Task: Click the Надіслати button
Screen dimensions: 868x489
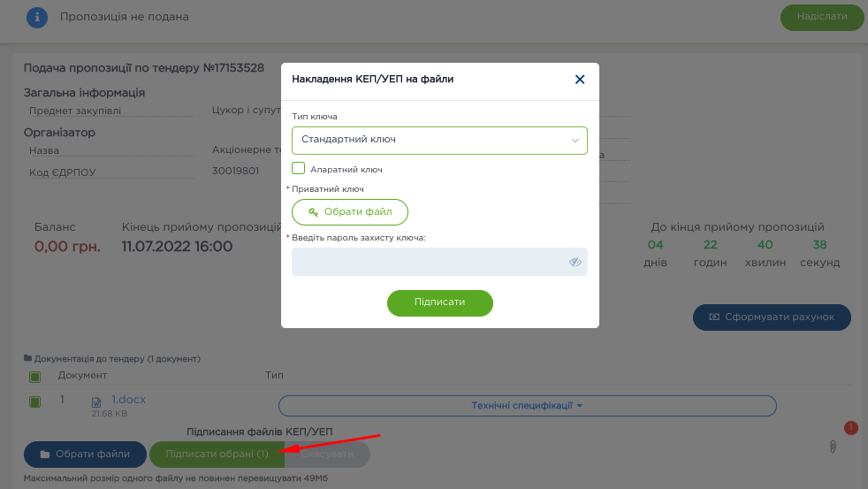Action: click(x=821, y=17)
